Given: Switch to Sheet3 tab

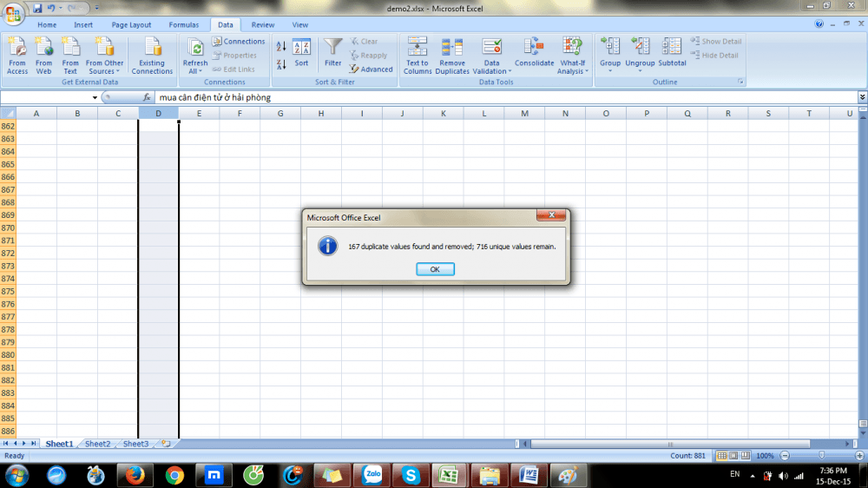Looking at the screenshot, I should click(135, 444).
